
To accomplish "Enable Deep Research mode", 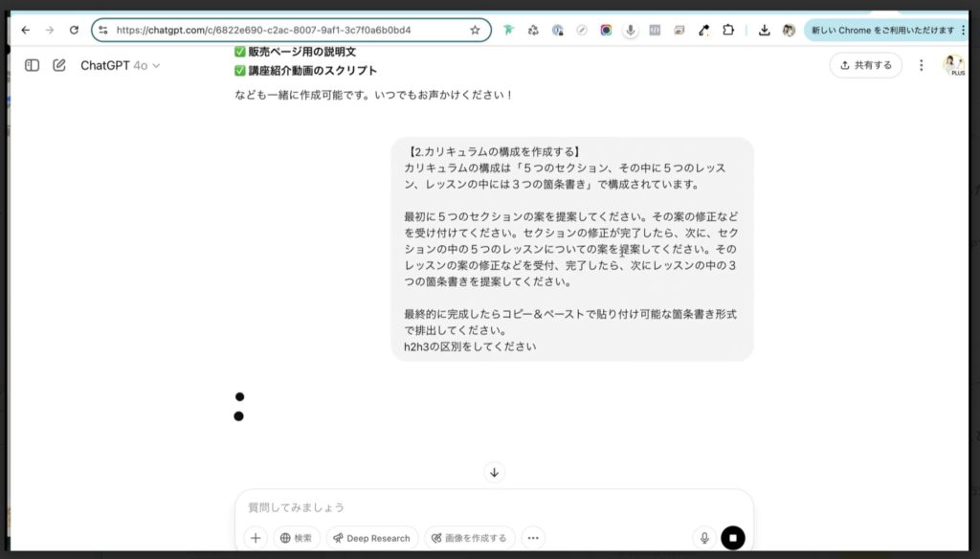I will click(371, 538).
